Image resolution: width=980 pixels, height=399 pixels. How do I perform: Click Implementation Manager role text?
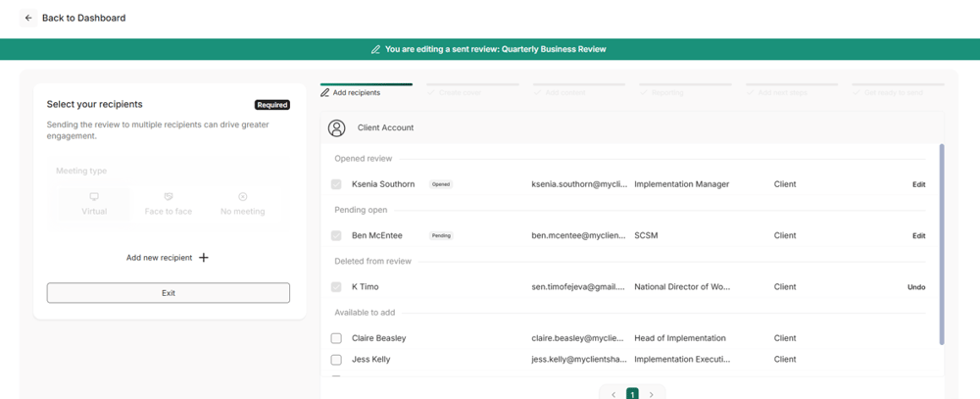(x=682, y=184)
